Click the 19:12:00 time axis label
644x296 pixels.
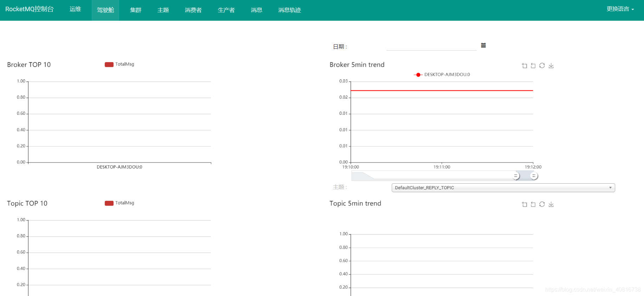(x=533, y=167)
